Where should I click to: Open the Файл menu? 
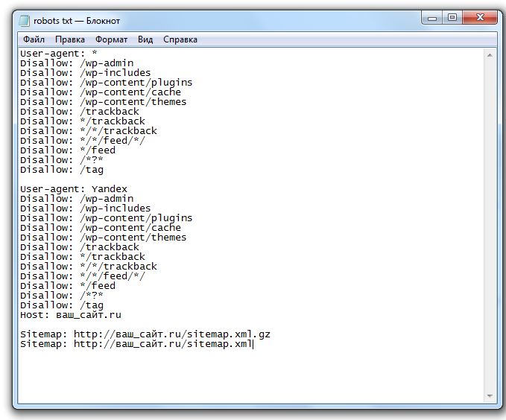(x=34, y=39)
